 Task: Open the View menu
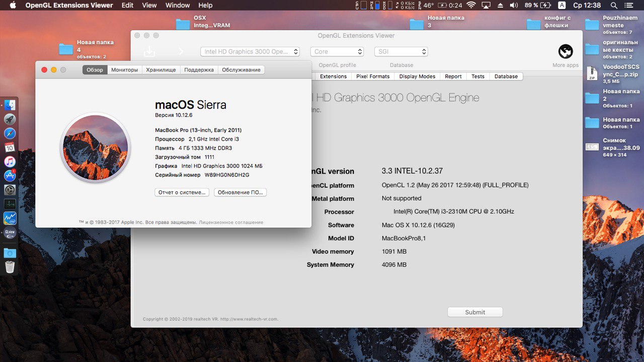point(149,5)
